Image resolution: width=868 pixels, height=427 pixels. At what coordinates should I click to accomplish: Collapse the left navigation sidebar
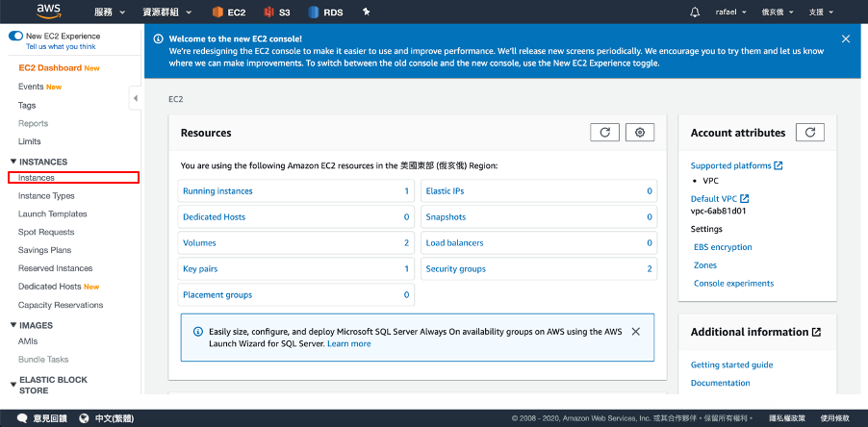(135, 98)
